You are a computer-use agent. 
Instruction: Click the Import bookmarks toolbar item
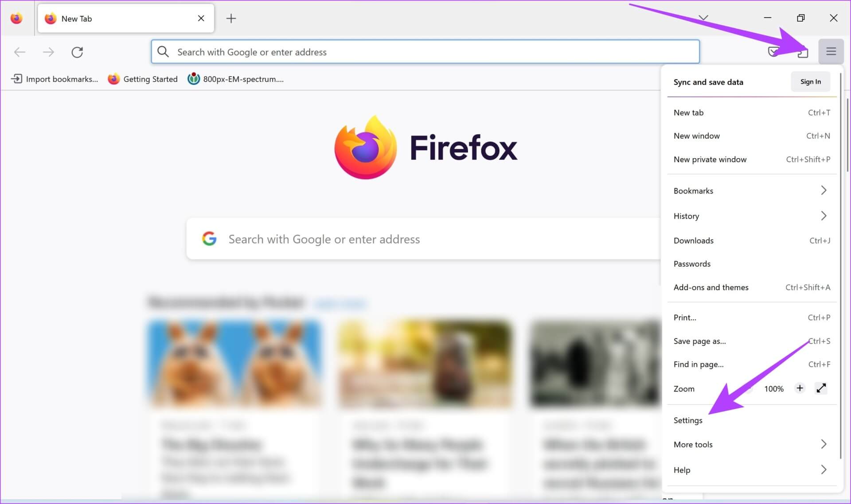click(x=55, y=79)
